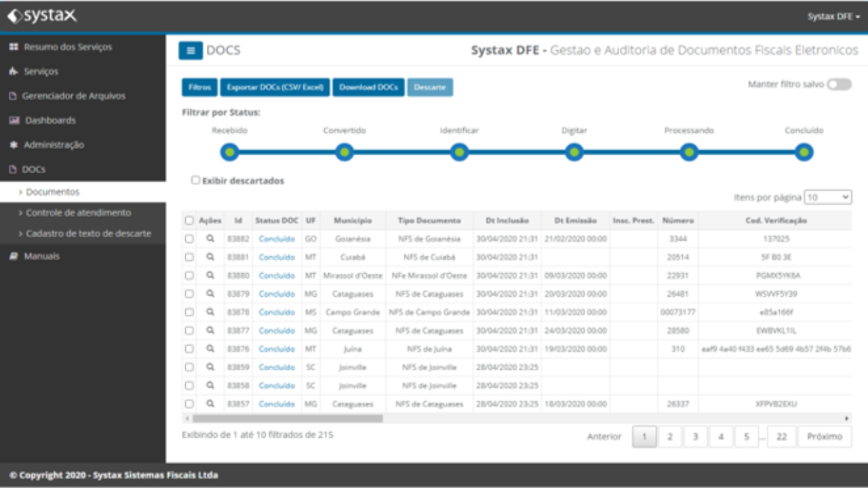Open the Itens por página dropdown
Viewport: 868px width, 488px height.
click(x=828, y=197)
